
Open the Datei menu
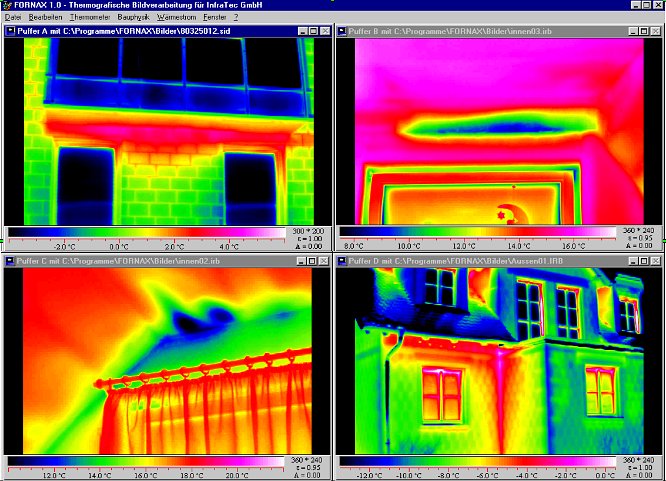click(13, 18)
